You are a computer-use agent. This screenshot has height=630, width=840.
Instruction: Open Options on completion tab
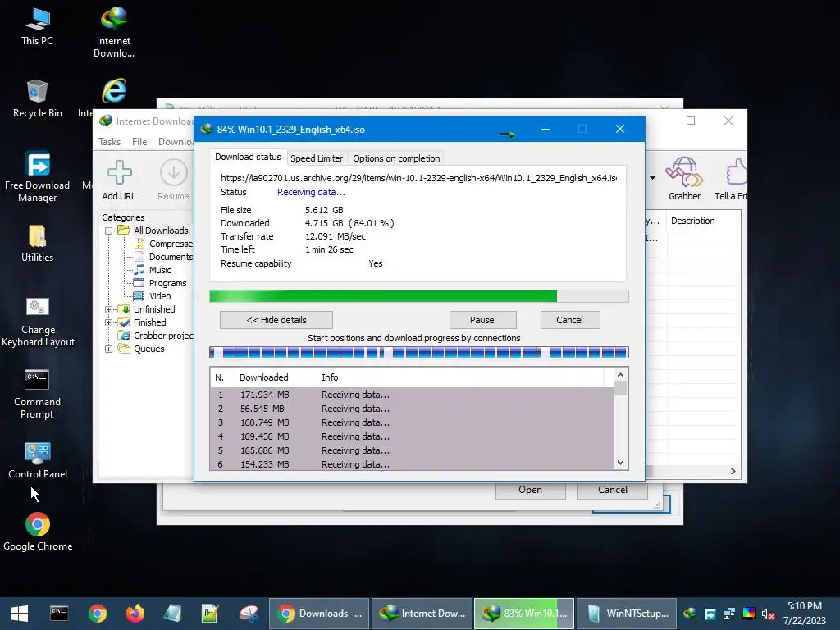[396, 158]
